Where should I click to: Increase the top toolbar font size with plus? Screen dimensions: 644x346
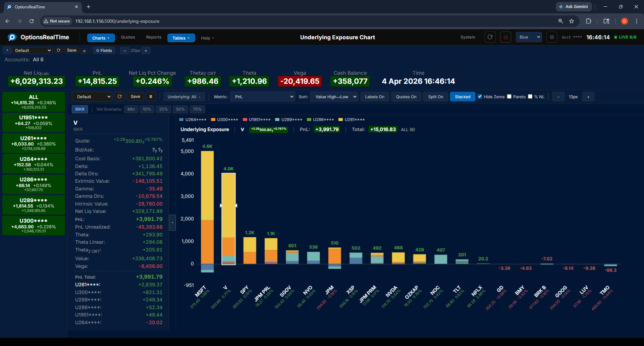point(146,51)
